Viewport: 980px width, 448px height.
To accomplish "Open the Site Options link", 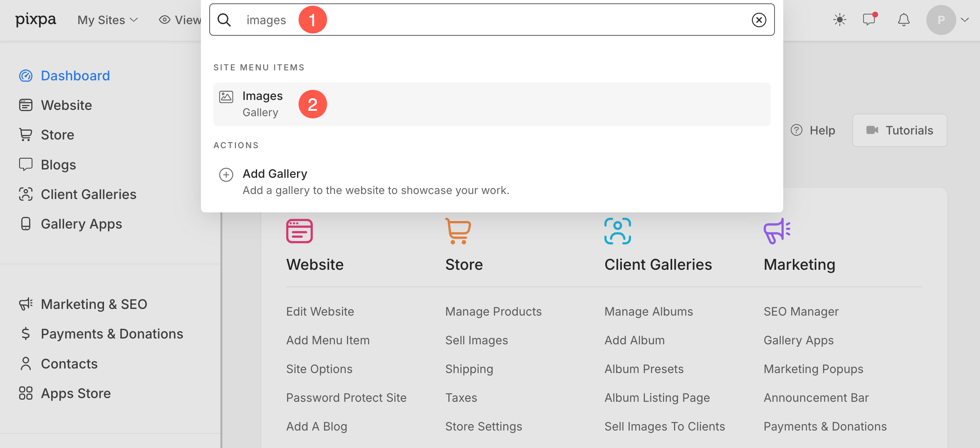I will [x=319, y=369].
